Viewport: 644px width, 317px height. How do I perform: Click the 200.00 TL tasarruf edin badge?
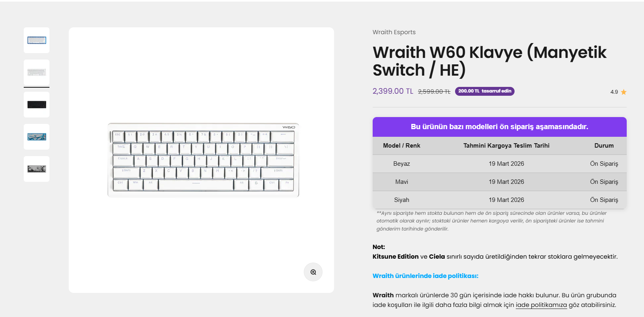[x=485, y=91]
